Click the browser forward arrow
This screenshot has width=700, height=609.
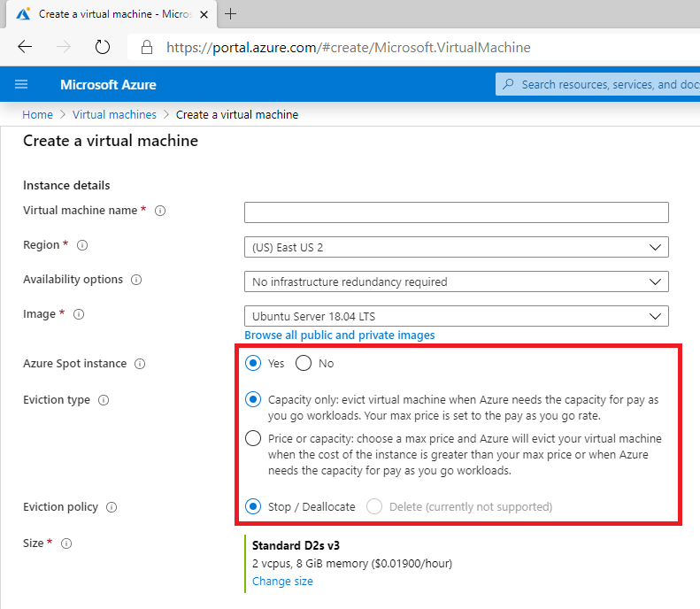coord(64,46)
